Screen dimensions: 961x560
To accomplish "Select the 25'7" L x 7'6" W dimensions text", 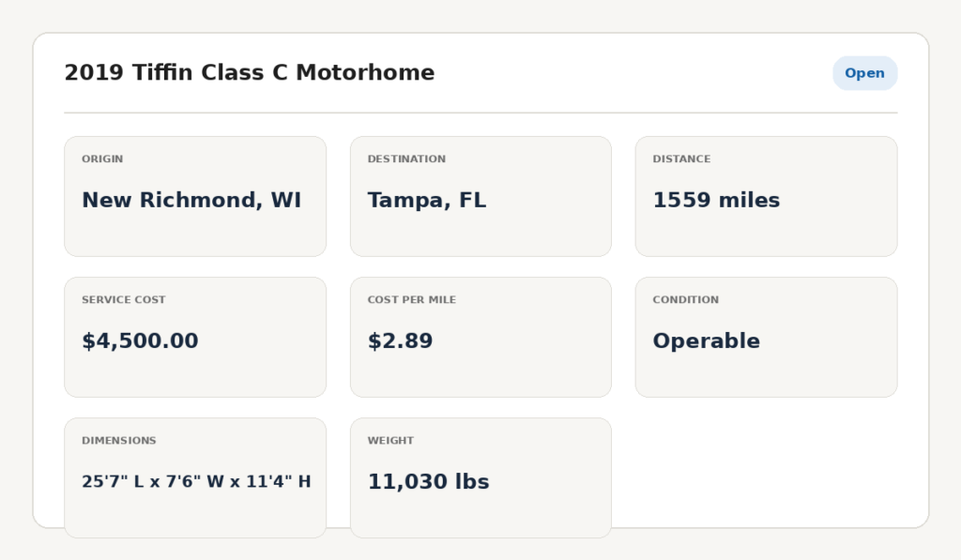I will [153, 481].
